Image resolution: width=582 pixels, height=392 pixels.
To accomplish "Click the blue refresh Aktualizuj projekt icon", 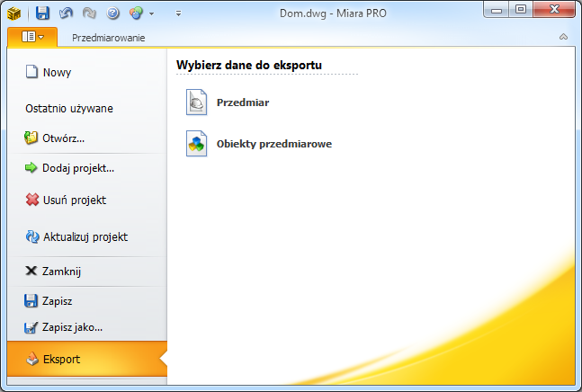I will 32,236.
